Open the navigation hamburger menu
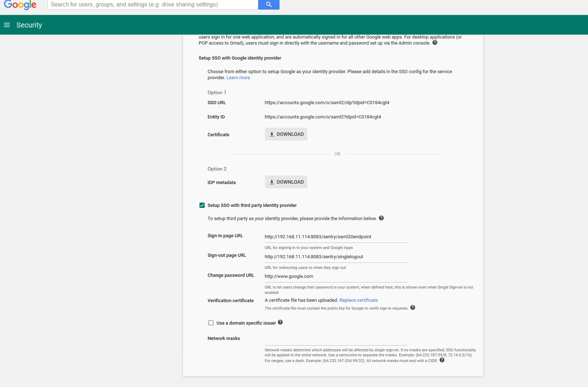The height and width of the screenshot is (387, 588). click(x=6, y=25)
